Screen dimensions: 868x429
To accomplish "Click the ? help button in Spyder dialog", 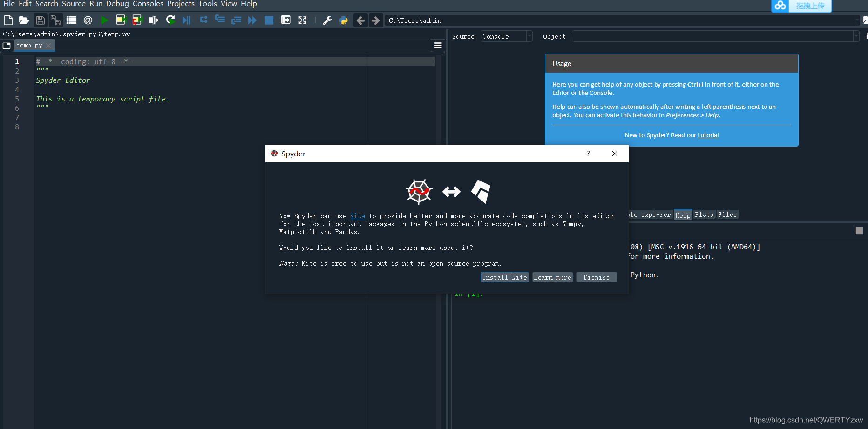I will [x=588, y=154].
